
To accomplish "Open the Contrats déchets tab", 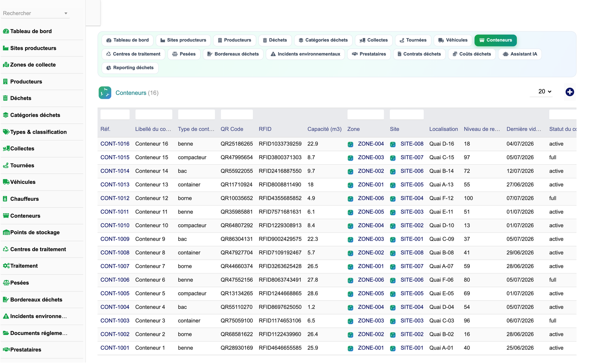I will point(419,54).
